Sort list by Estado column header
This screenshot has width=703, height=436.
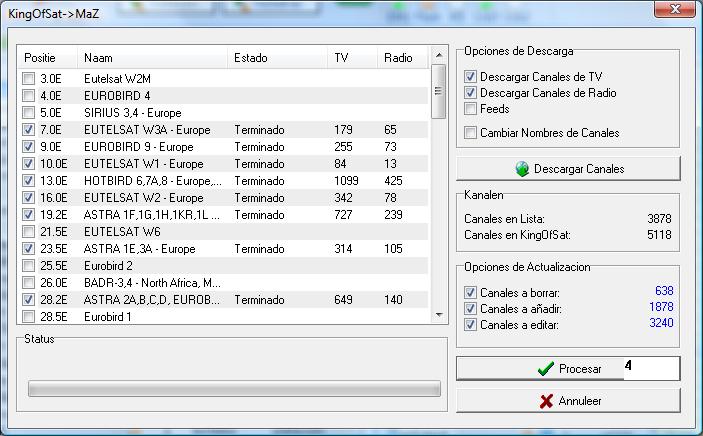click(x=277, y=57)
